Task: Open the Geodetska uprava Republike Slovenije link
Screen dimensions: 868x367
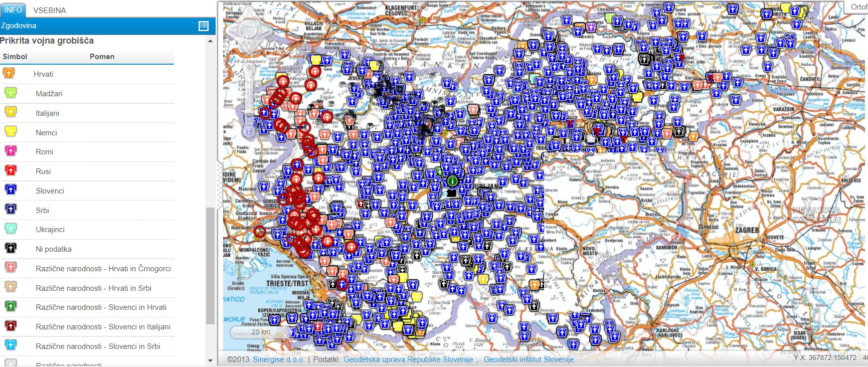Action: 408,359
